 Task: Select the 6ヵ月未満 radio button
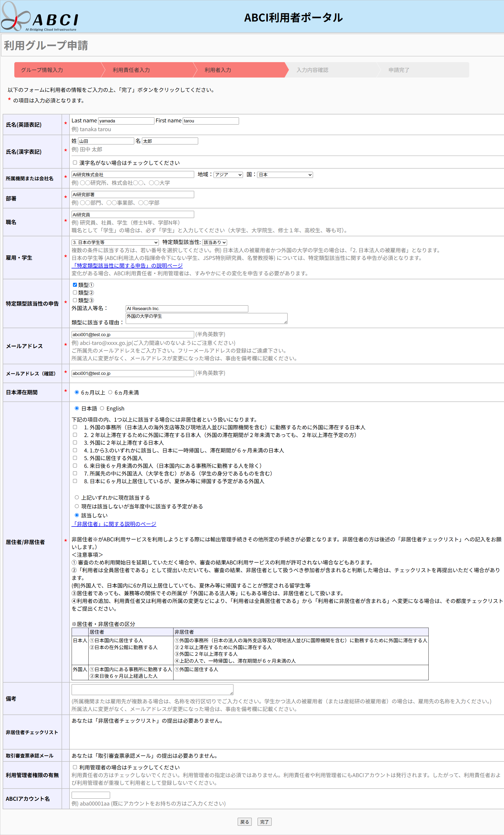pyautogui.click(x=110, y=392)
